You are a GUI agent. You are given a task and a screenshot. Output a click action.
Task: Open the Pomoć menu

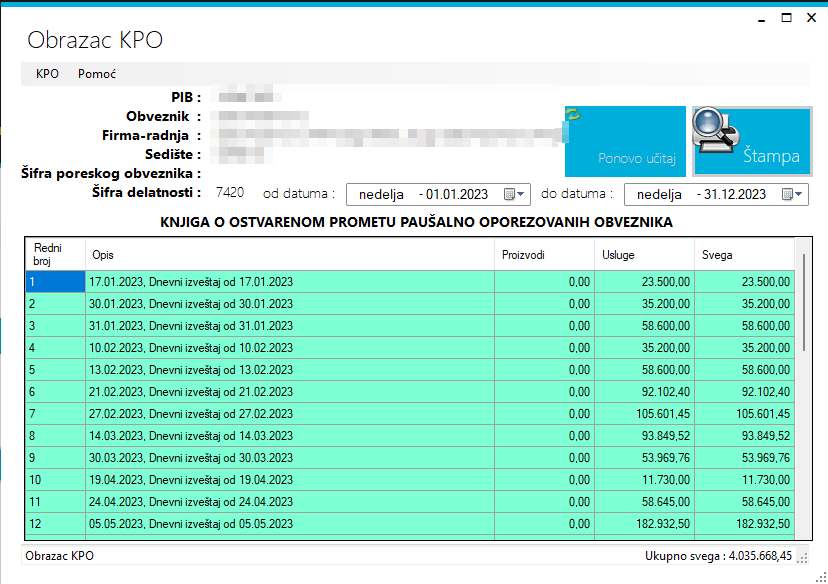tap(97, 74)
